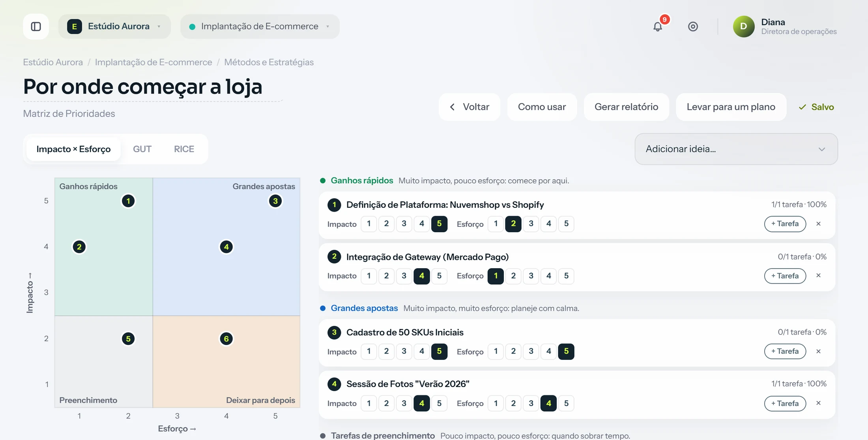Click the Voltar button
Screen dimensions: 868x440
pos(470,107)
